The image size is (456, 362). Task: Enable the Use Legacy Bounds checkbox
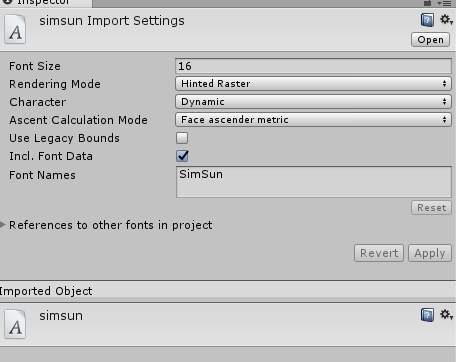[x=182, y=138]
